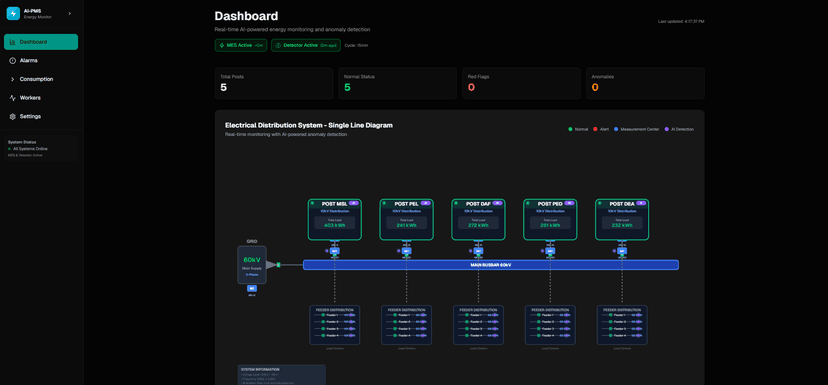Screen dimensions: 828x385
Task: Click the blue measurement center under POST MSL
Action: pyautogui.click(x=334, y=251)
